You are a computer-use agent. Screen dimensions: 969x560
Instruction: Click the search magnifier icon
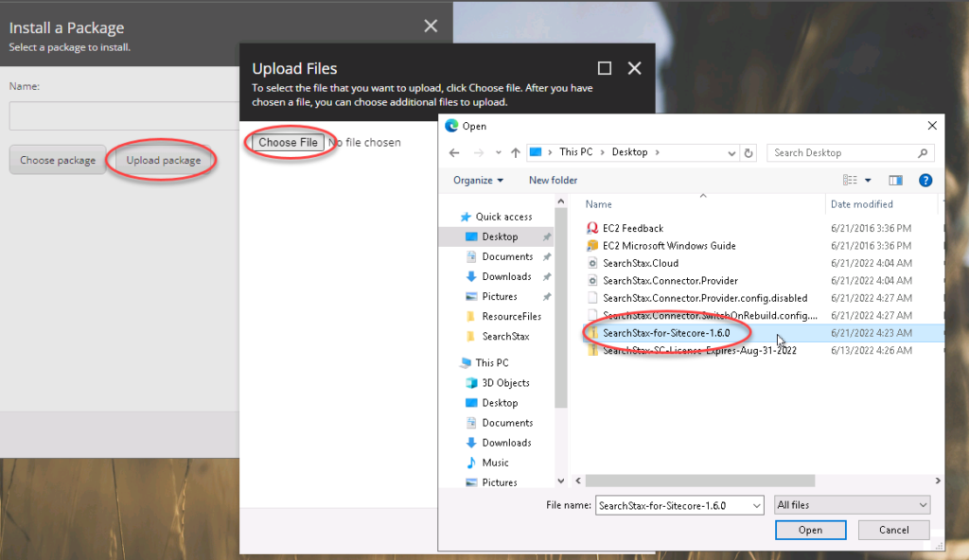(x=923, y=152)
